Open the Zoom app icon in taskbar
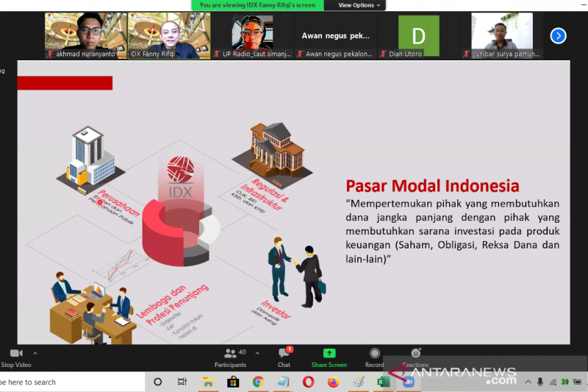The image size is (588, 392). click(409, 382)
